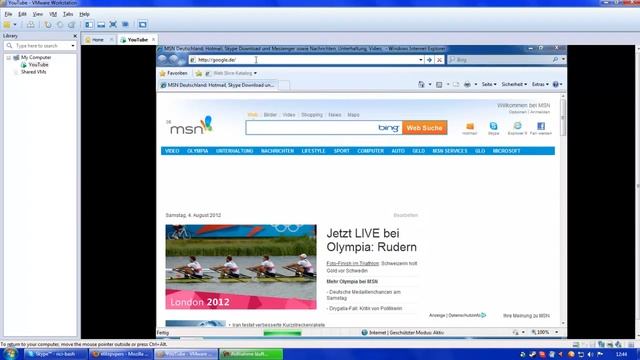Click the London 2012 rowing thumbnail
This screenshot has height=360, width=640.
241,267
